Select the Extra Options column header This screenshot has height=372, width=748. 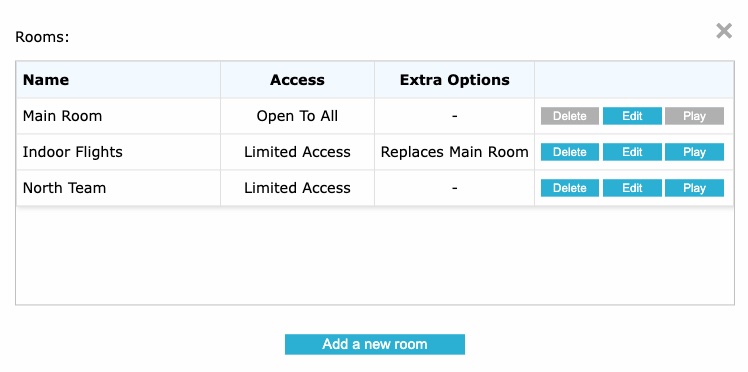pos(454,80)
